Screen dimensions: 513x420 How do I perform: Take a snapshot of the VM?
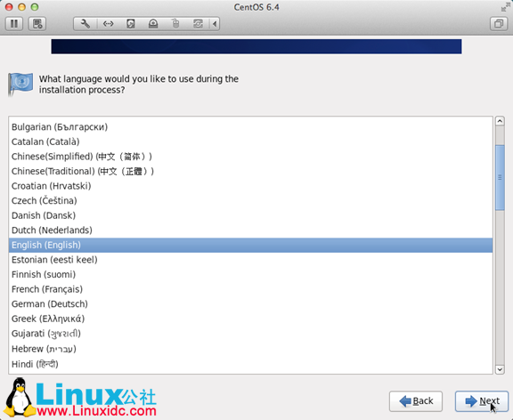(x=37, y=24)
